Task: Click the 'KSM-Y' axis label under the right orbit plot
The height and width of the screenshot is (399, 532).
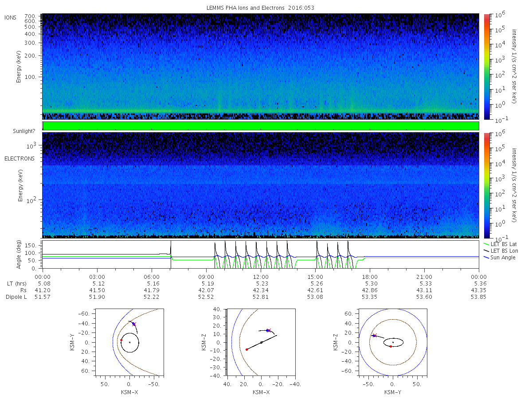Action: click(x=393, y=391)
